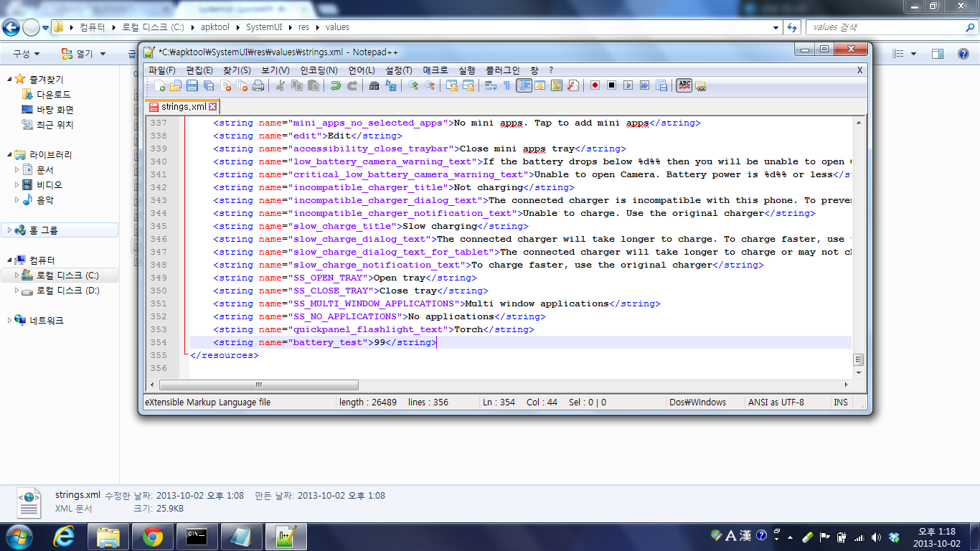Open the 플러그인 menu
This screenshot has width=980, height=551.
(x=502, y=70)
